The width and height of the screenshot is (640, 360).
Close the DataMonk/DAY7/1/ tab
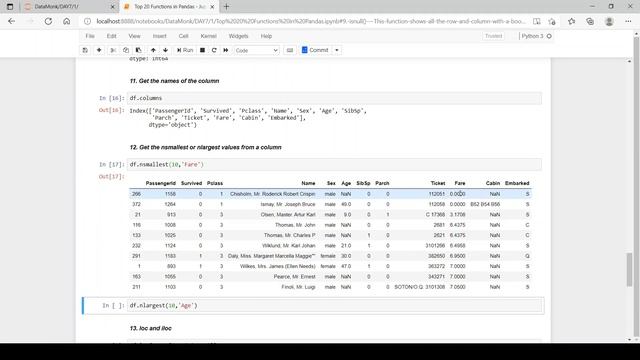[x=113, y=7]
